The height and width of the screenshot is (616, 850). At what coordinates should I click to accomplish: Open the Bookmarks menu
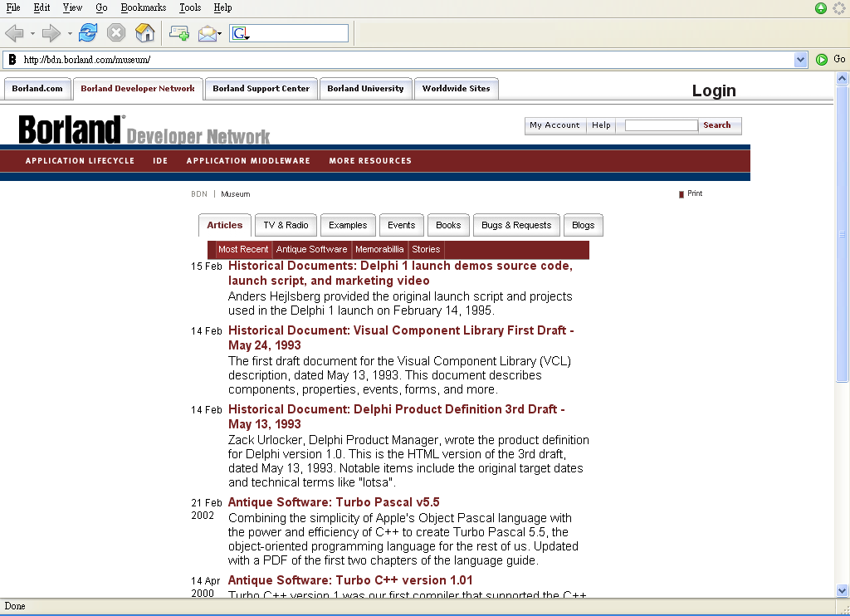[x=143, y=7]
